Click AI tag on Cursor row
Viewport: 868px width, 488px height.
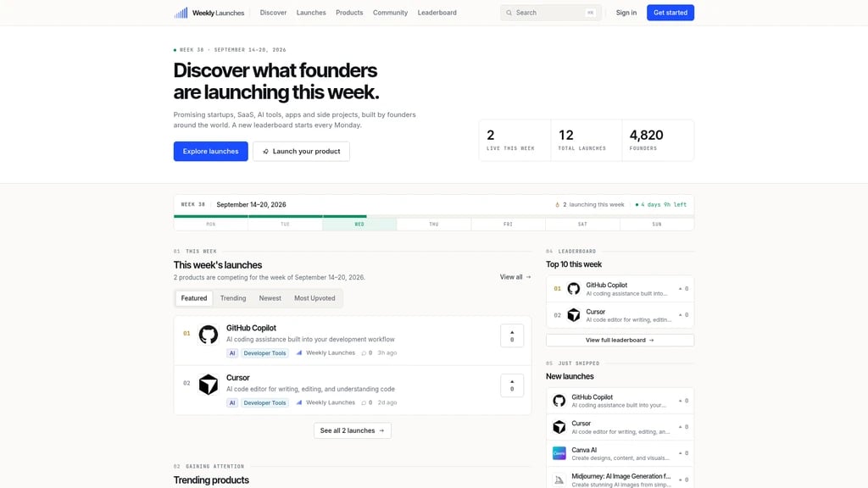[x=232, y=402]
